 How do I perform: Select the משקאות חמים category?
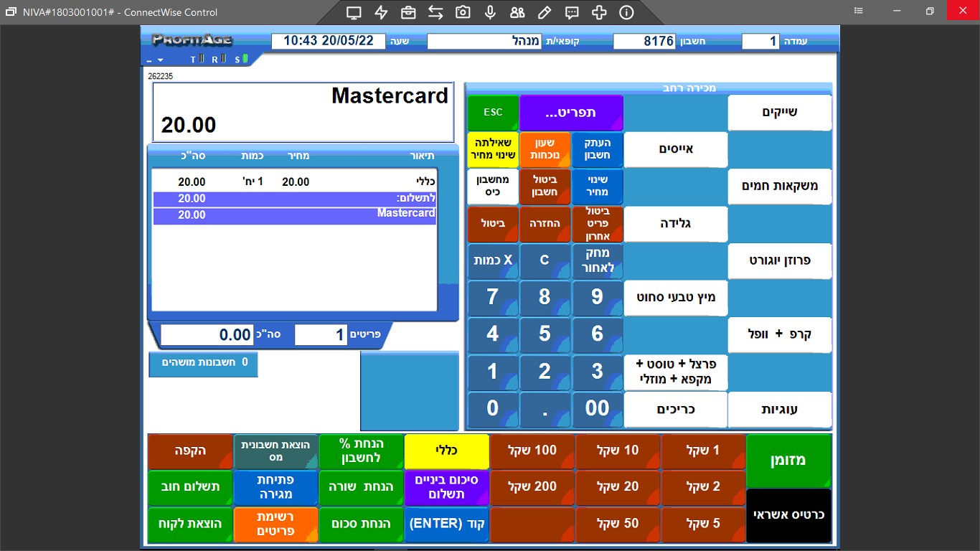[x=780, y=187]
